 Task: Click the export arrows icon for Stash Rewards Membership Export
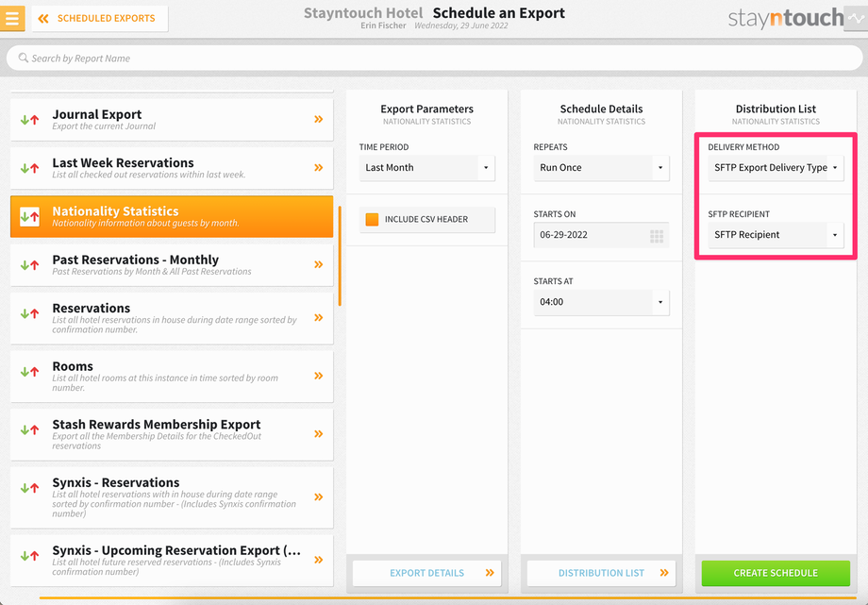click(30, 429)
